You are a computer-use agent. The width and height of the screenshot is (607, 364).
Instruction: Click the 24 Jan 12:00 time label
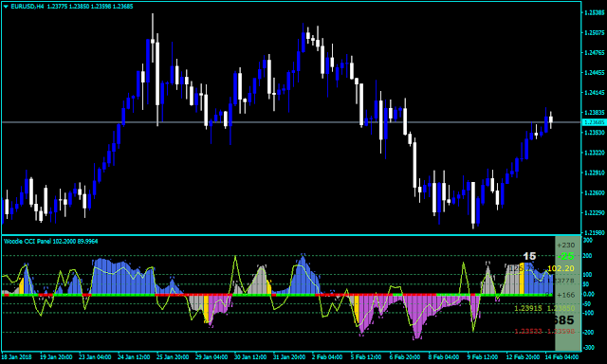point(134,357)
